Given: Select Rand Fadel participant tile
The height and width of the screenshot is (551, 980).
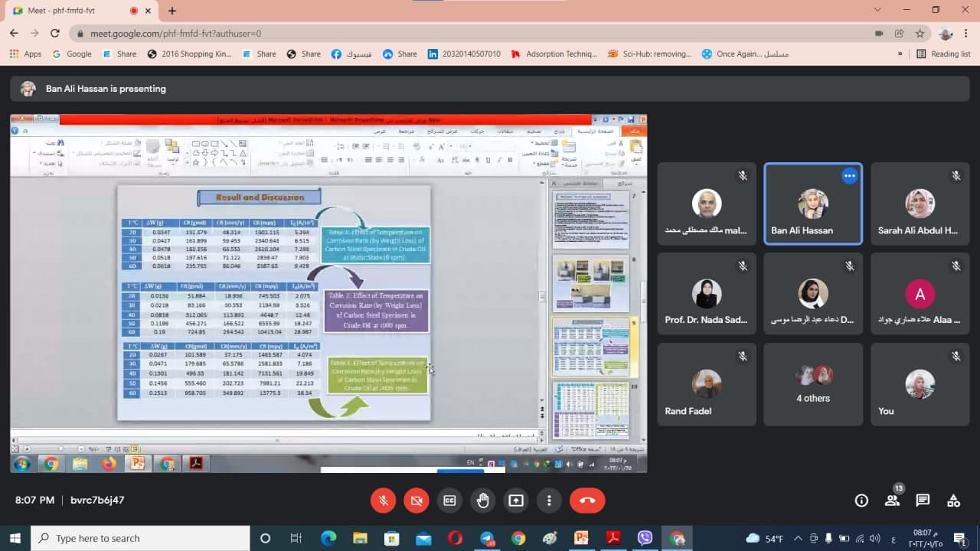Looking at the screenshot, I should coord(706,384).
